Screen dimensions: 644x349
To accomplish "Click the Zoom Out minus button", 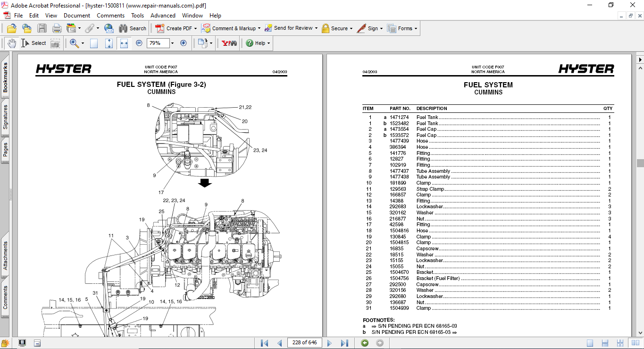I will 139,43.
